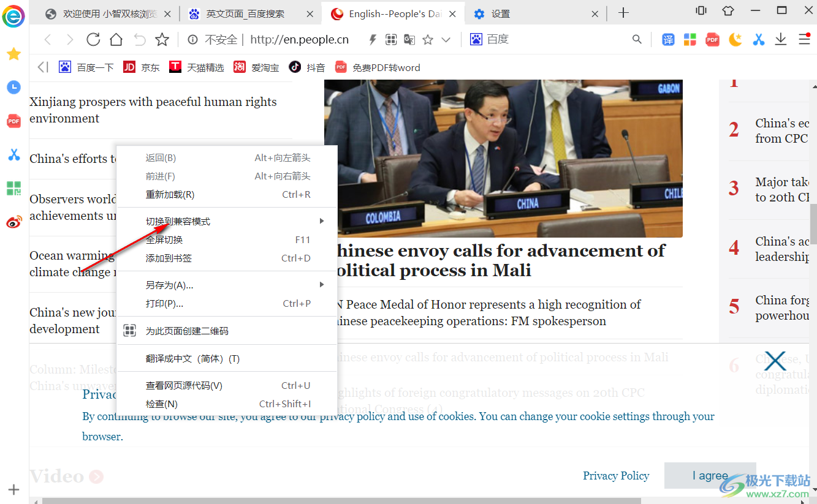Viewport: 817px width, 504px height.
Task: Select 添加到书签 in context menu
Action: click(227, 258)
